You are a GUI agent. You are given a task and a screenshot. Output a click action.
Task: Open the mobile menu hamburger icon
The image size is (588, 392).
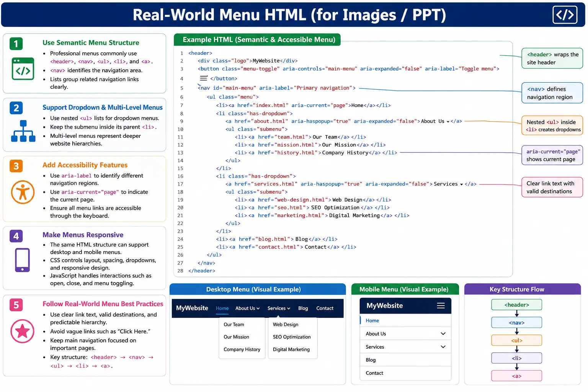click(x=441, y=305)
